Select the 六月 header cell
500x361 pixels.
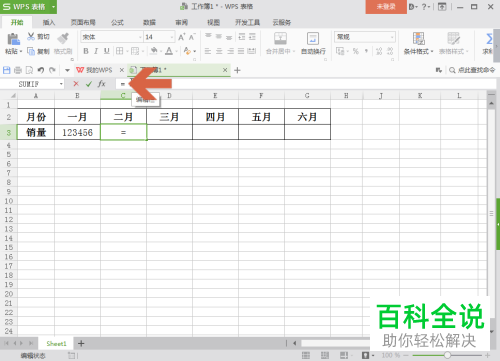[307, 117]
